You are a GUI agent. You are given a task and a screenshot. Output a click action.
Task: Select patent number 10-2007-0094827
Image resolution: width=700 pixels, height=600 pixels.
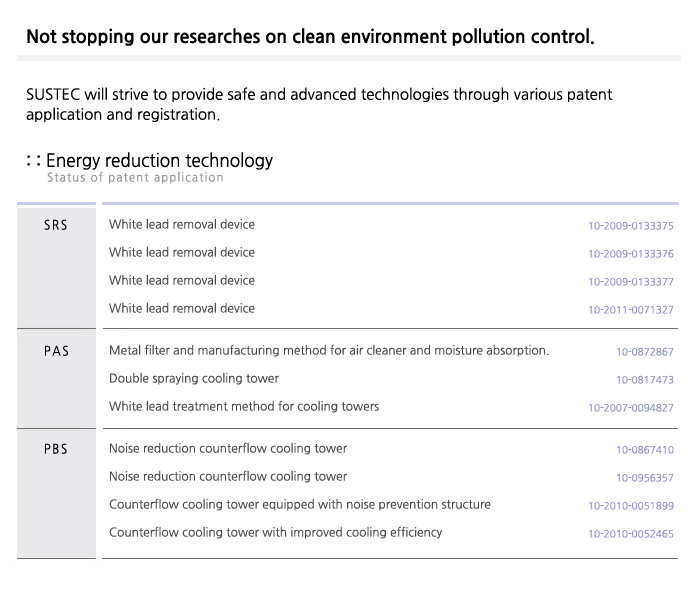tap(630, 408)
